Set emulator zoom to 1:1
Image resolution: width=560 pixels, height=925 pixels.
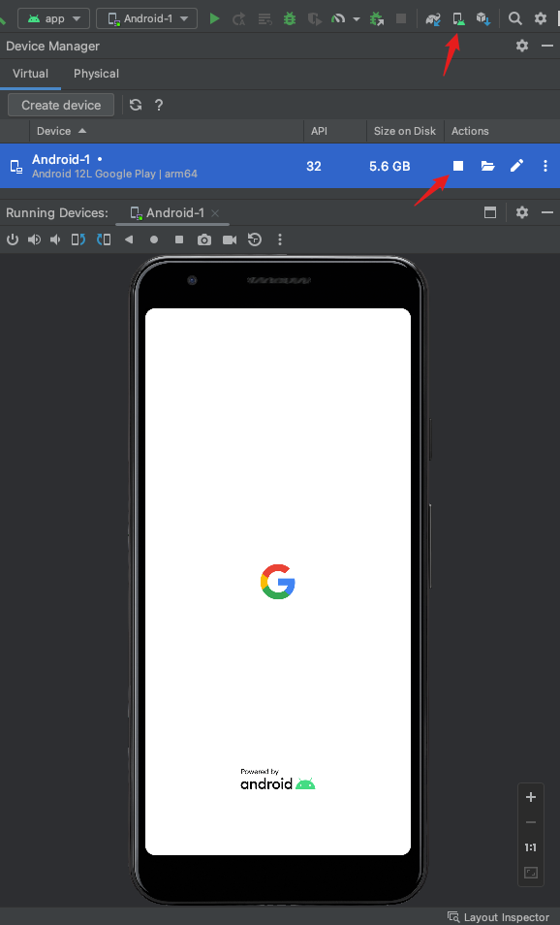(531, 847)
